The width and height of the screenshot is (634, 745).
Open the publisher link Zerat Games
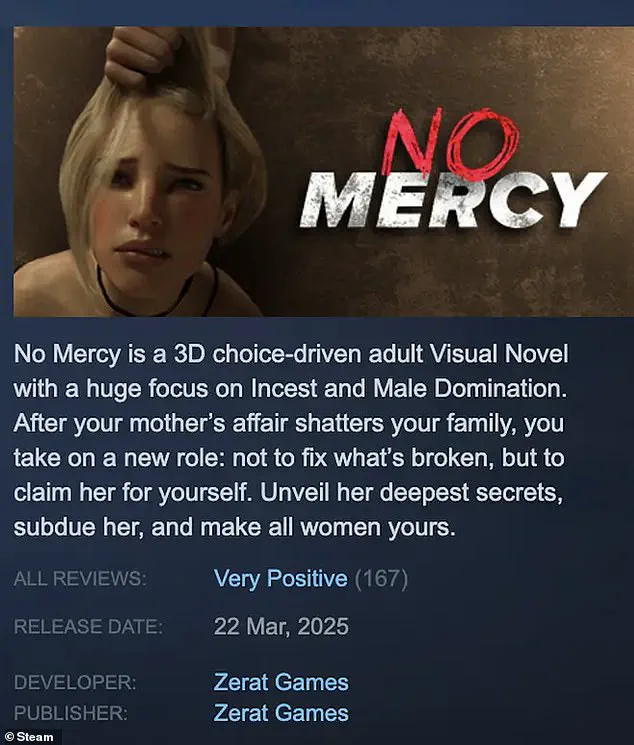(x=281, y=713)
